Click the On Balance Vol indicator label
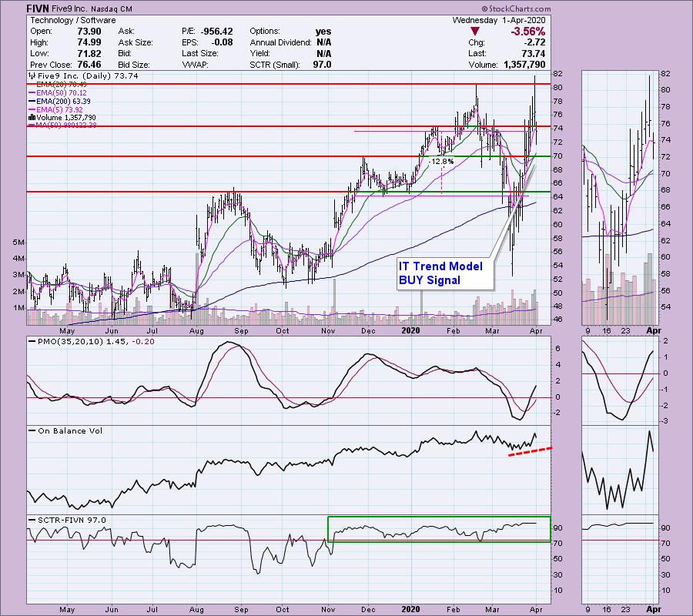The image size is (693, 616). 70,431
